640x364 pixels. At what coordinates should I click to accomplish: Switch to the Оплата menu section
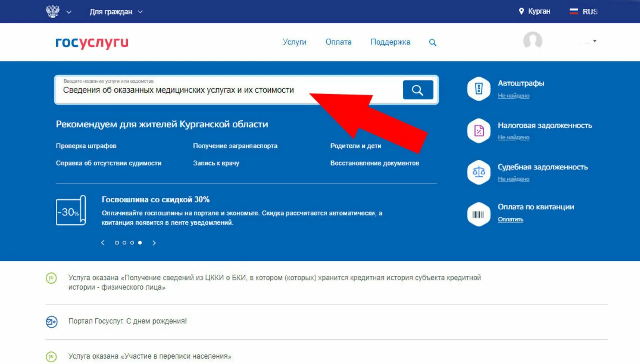[x=338, y=42]
